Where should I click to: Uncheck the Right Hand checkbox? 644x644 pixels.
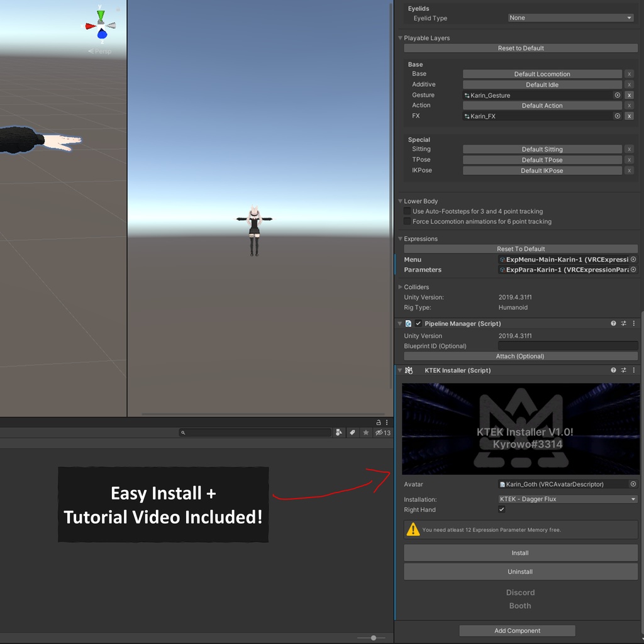(501, 509)
